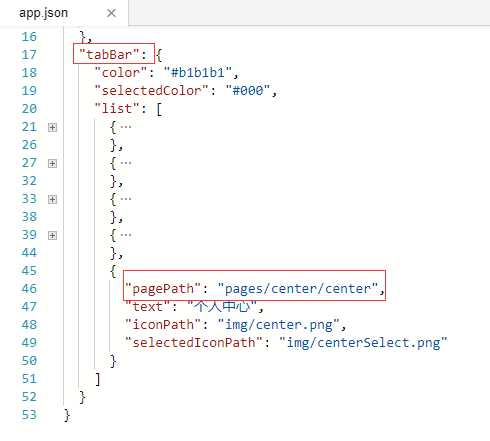Select the "#000" value
The image size is (490, 441).
click(248, 90)
